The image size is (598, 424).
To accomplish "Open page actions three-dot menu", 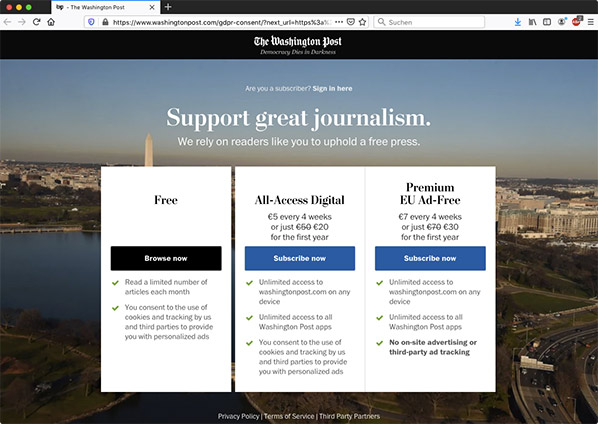I will pos(339,22).
